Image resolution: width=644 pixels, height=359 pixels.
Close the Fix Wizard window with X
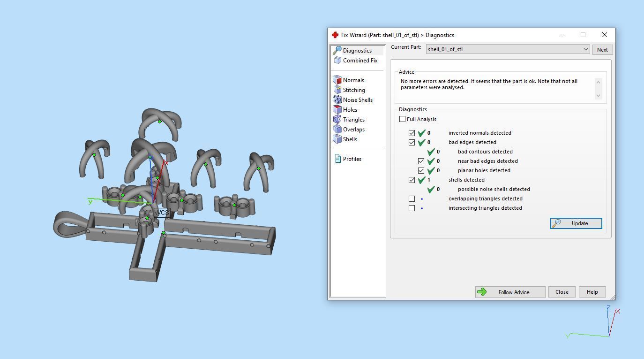click(x=604, y=35)
